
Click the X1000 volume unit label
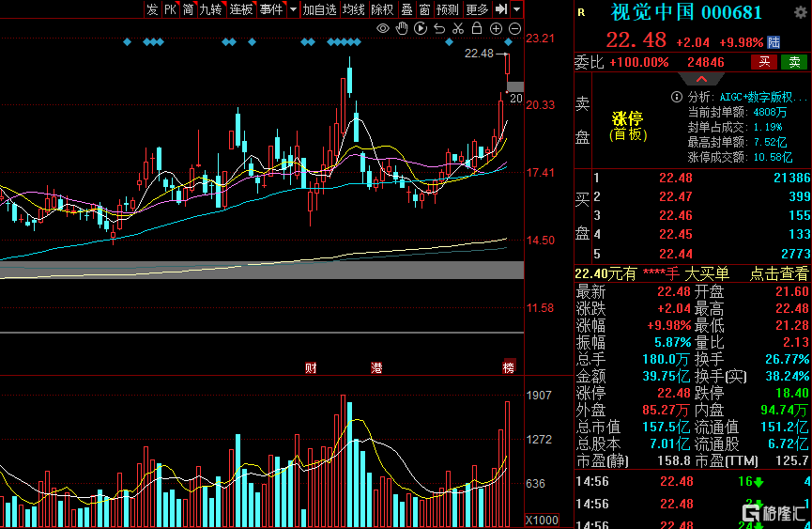[x=542, y=521]
